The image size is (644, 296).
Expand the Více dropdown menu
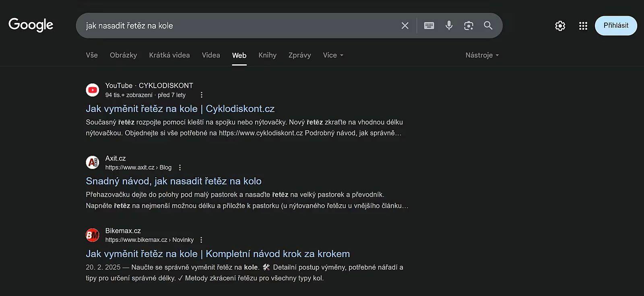click(x=333, y=55)
